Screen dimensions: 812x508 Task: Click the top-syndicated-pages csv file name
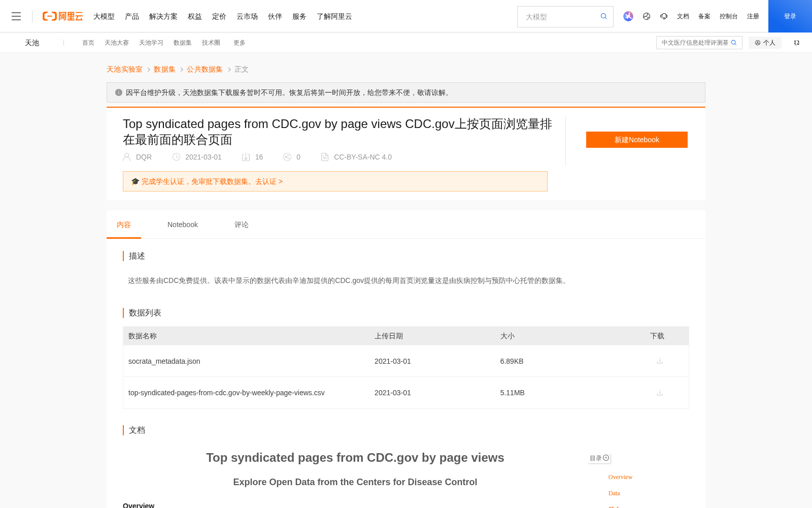(226, 393)
